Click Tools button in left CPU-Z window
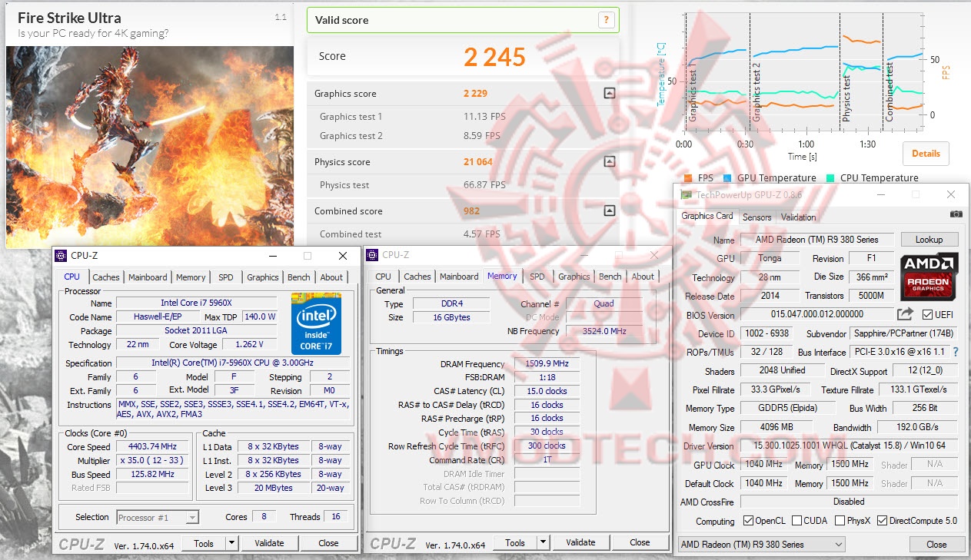Image resolution: width=971 pixels, height=560 pixels. 204,543
